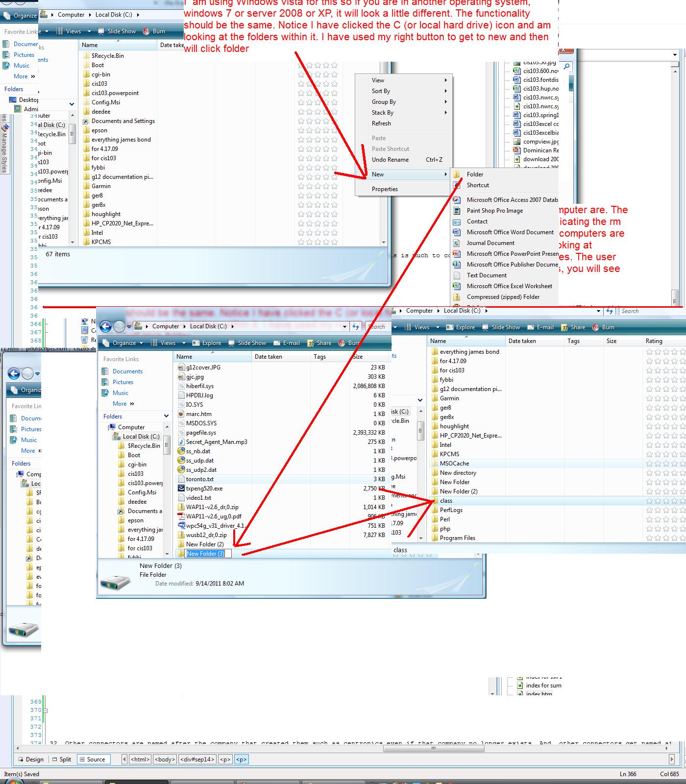Expand More favorite links in center window

pos(123,404)
